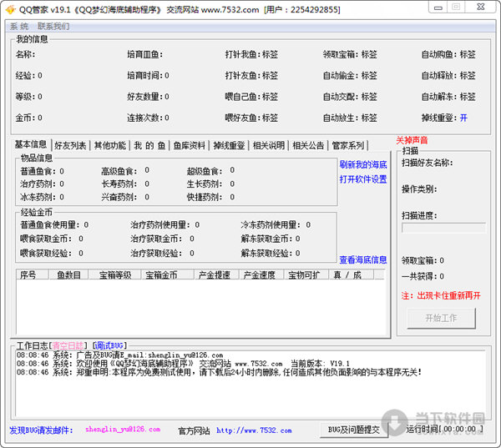Click the 调试BUG link
Viewport: 501px width, 448px height.
tap(109, 345)
